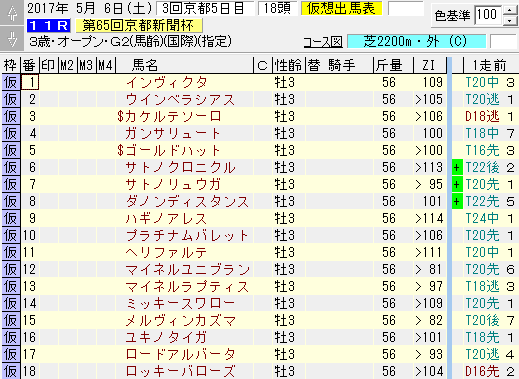Click the 仮 frame icon for ロッキーバローズ
The image size is (519, 379).
[x=11, y=371]
